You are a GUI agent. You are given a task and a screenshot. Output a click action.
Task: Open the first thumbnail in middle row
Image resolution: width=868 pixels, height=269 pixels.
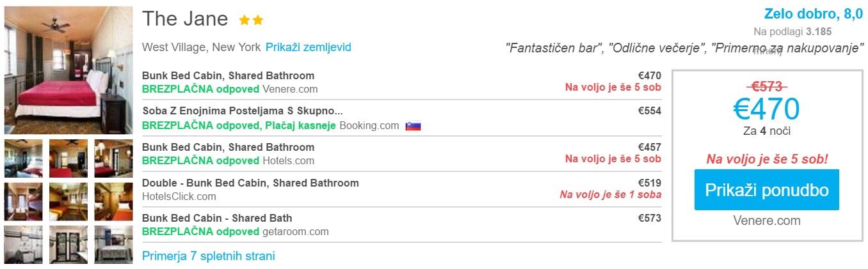point(24,201)
